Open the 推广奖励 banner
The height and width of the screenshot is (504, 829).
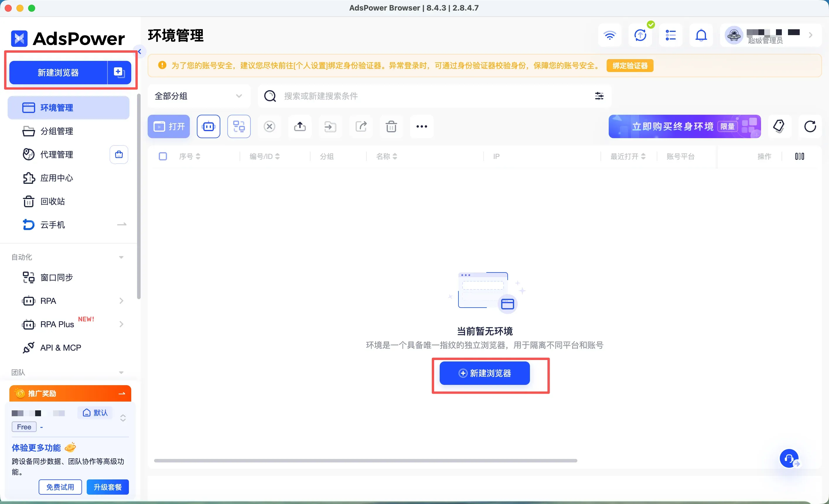pyautogui.click(x=70, y=393)
